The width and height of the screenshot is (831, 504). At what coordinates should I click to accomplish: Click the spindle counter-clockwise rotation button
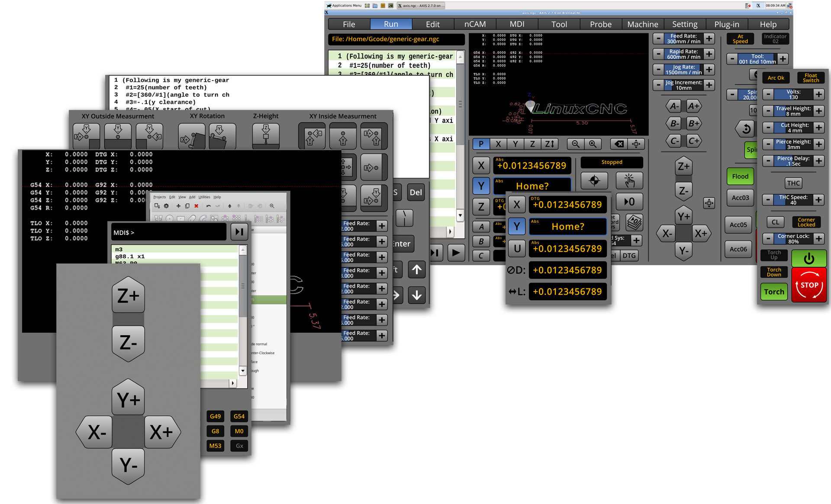point(746,128)
